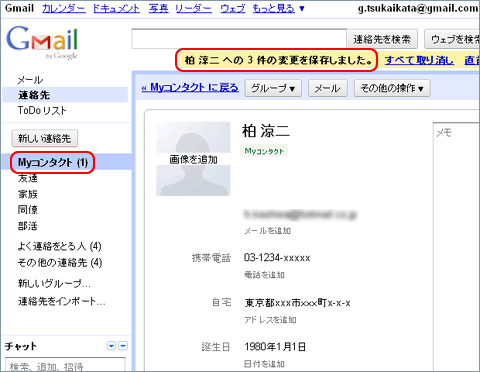Open ウェブ in top bar
Image resolution: width=480 pixels, height=372 pixels.
[233, 8]
